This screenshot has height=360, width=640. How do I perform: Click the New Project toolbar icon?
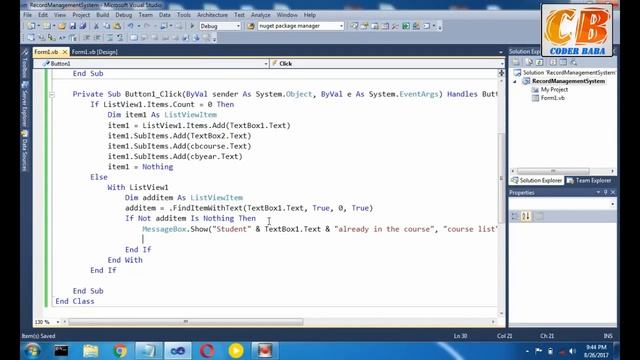point(31,26)
